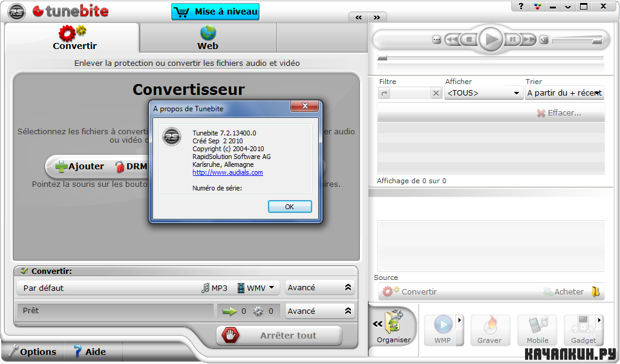Click the yellow icon beside Acheter

[596, 291]
